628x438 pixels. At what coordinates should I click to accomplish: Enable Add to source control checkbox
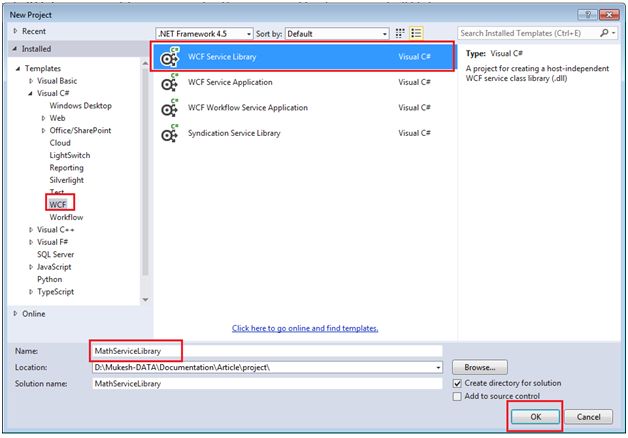click(457, 397)
